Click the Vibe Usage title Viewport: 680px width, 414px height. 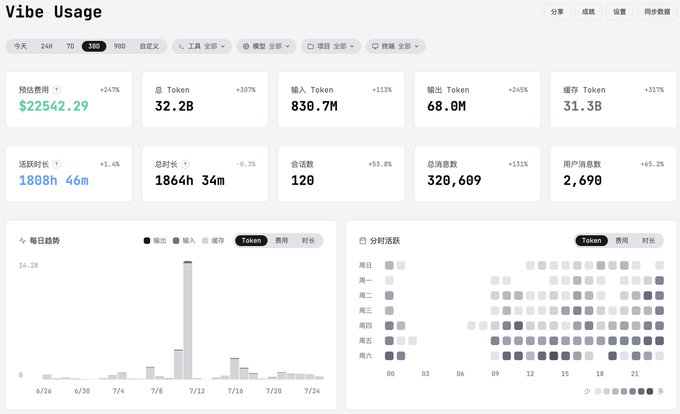tap(54, 12)
